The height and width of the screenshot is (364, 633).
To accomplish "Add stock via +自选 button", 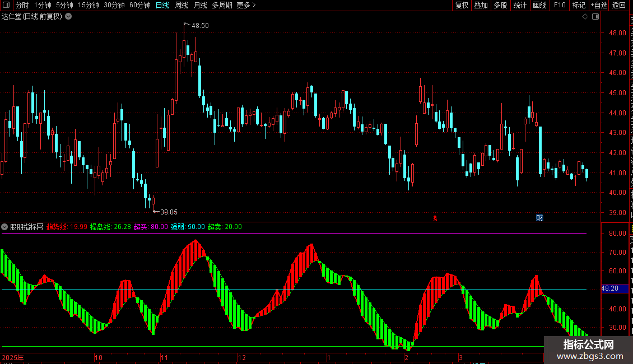I will (599, 5).
